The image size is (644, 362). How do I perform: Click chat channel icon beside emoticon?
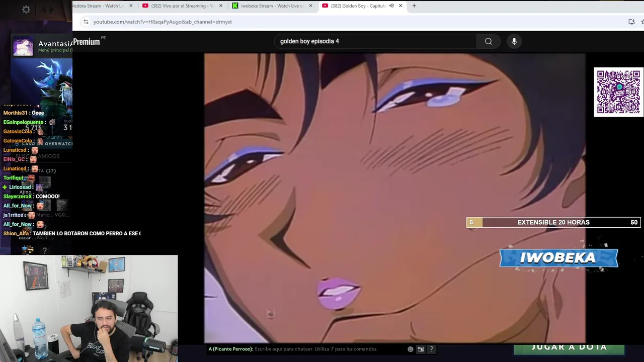tap(421, 349)
